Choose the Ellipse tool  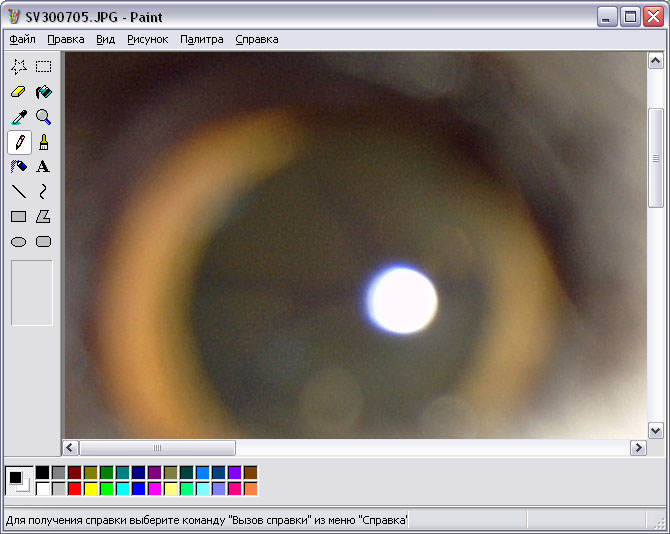(18, 242)
